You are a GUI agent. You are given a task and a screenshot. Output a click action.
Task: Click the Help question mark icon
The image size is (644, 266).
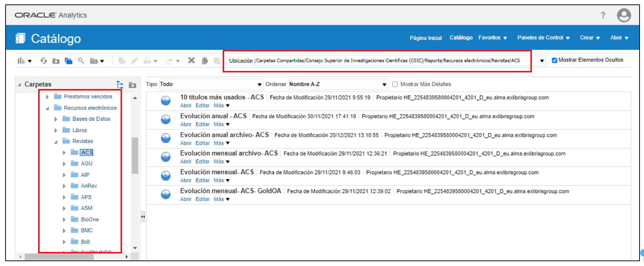(x=603, y=15)
